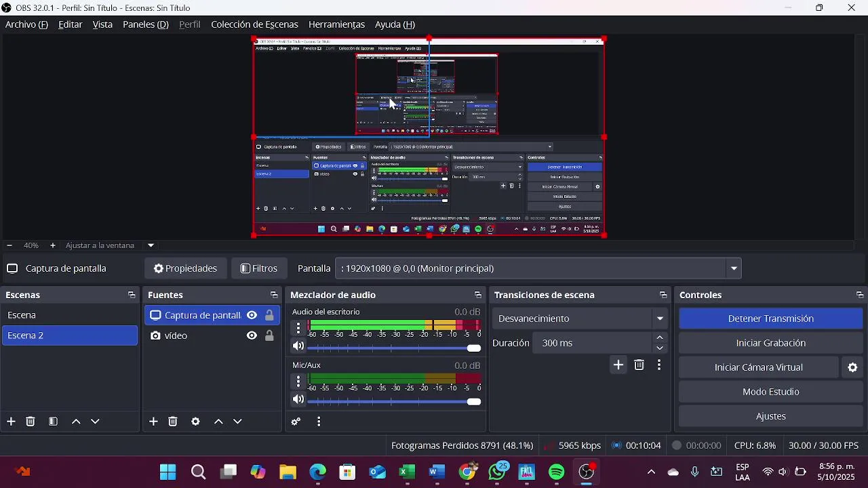This screenshot has height=488, width=868.
Task: Open advanced audio properties gears icon
Action: click(x=296, y=422)
